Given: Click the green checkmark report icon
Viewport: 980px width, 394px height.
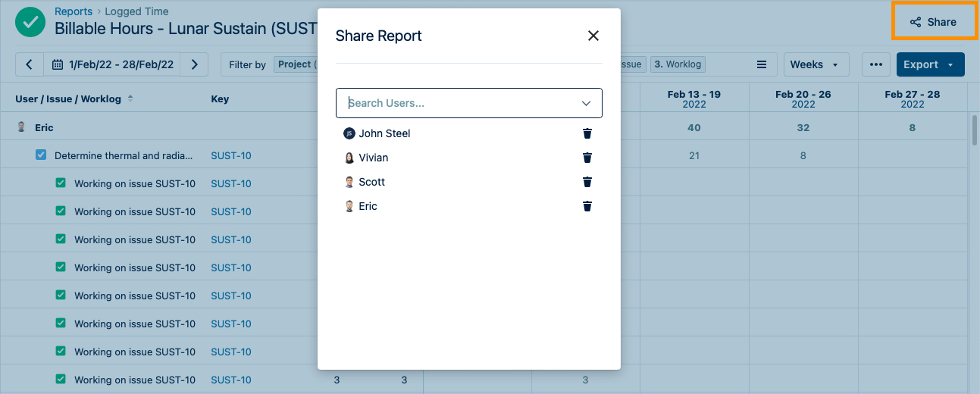Looking at the screenshot, I should (x=30, y=22).
